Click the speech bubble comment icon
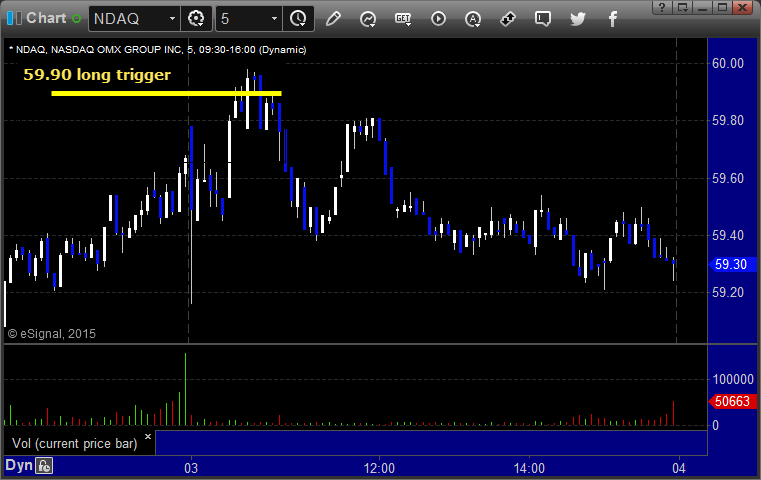Screen dimensions: 761x480 [543, 19]
